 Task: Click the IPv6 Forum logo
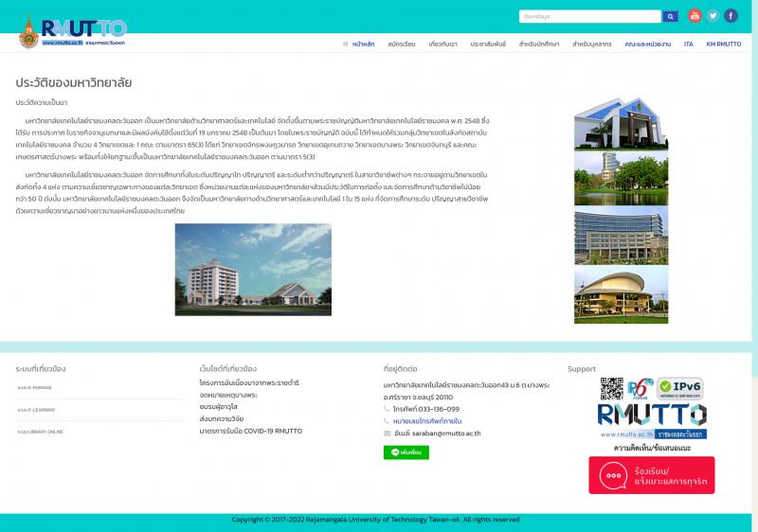641,388
